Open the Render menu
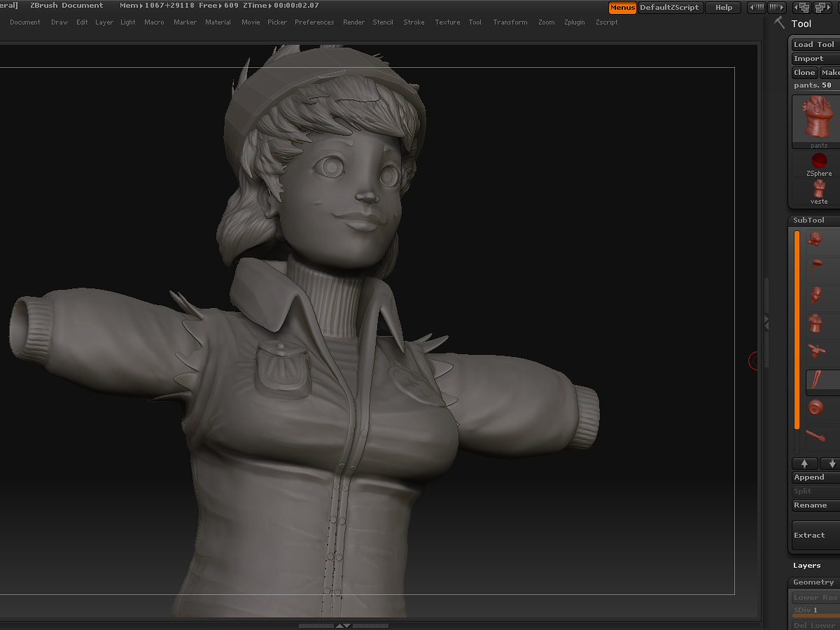Image resolution: width=840 pixels, height=630 pixels. pos(353,22)
